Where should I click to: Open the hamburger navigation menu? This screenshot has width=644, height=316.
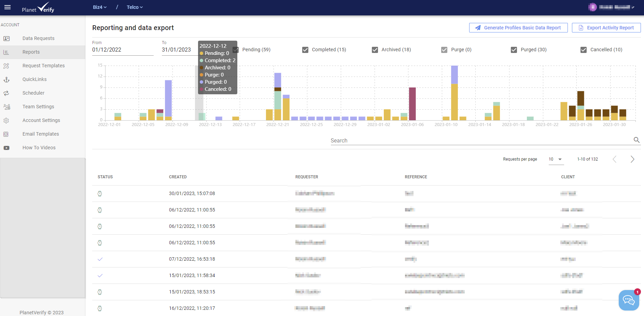pos(8,7)
